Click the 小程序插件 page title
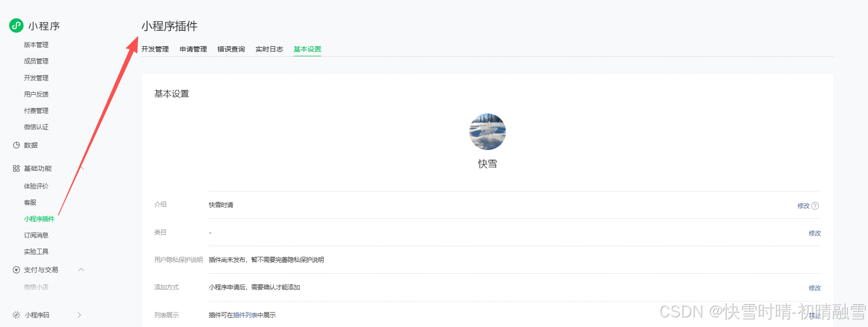 tap(169, 26)
